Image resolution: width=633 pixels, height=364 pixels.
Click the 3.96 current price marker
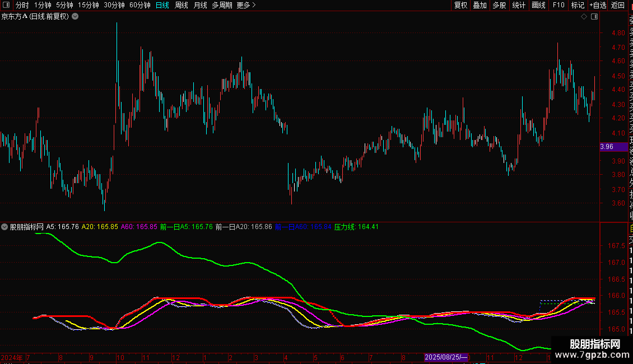(613, 147)
